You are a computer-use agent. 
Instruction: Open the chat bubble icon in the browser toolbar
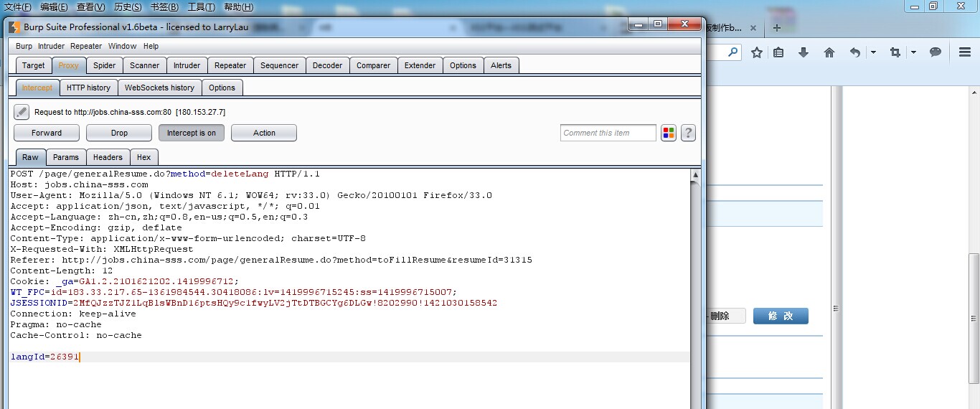pyautogui.click(x=936, y=52)
